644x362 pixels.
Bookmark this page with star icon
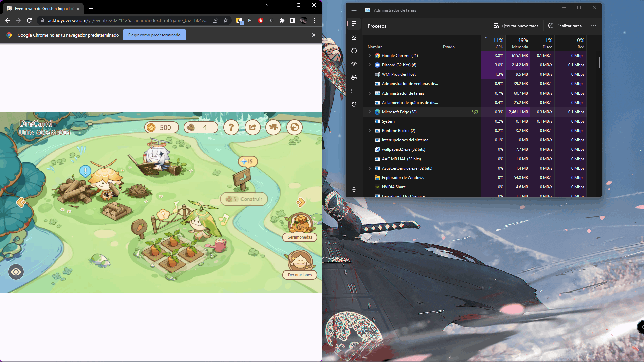pyautogui.click(x=226, y=20)
